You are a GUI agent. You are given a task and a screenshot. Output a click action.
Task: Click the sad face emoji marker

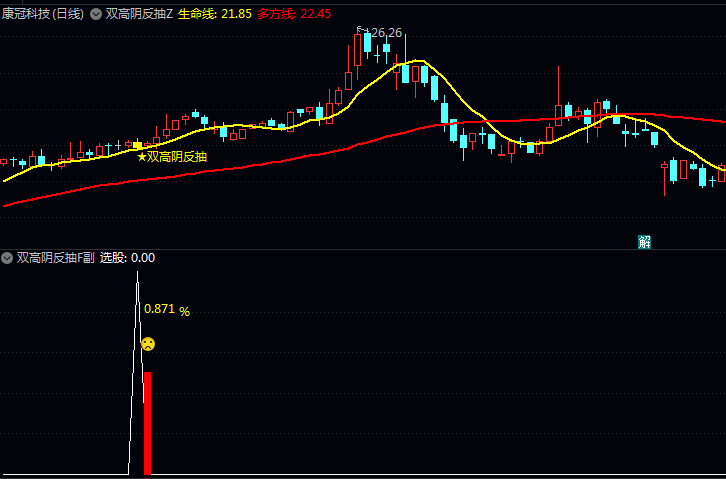(148, 344)
